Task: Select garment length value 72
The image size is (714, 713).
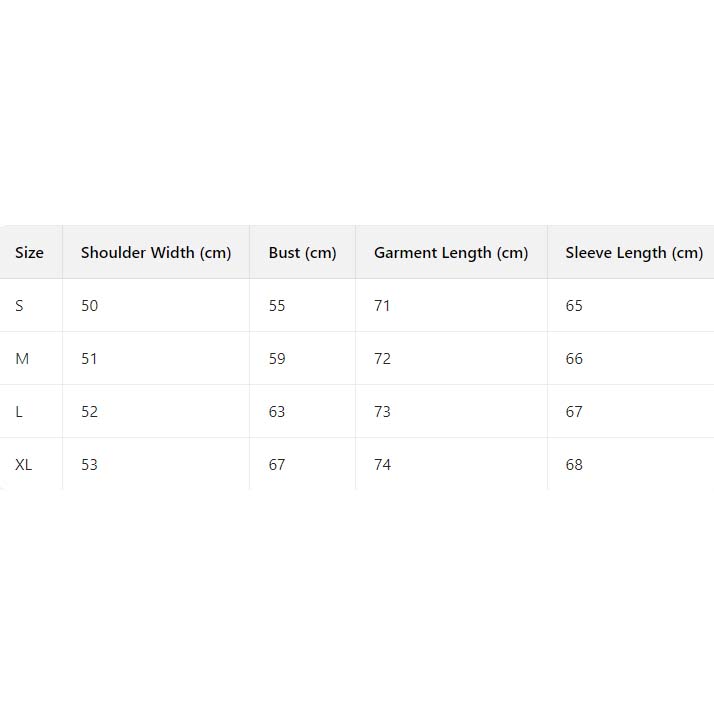Action: coord(382,359)
